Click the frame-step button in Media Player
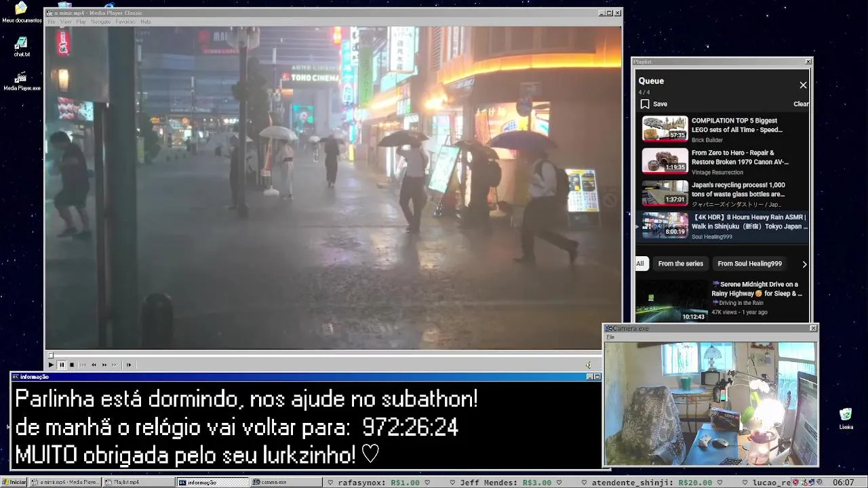868x488 pixels. tap(129, 365)
